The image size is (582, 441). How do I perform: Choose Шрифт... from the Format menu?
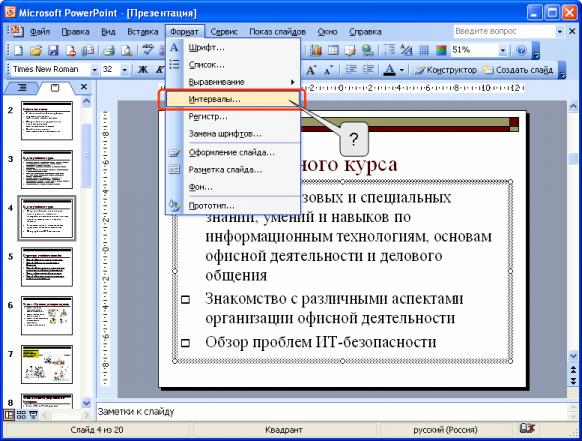[x=233, y=48]
